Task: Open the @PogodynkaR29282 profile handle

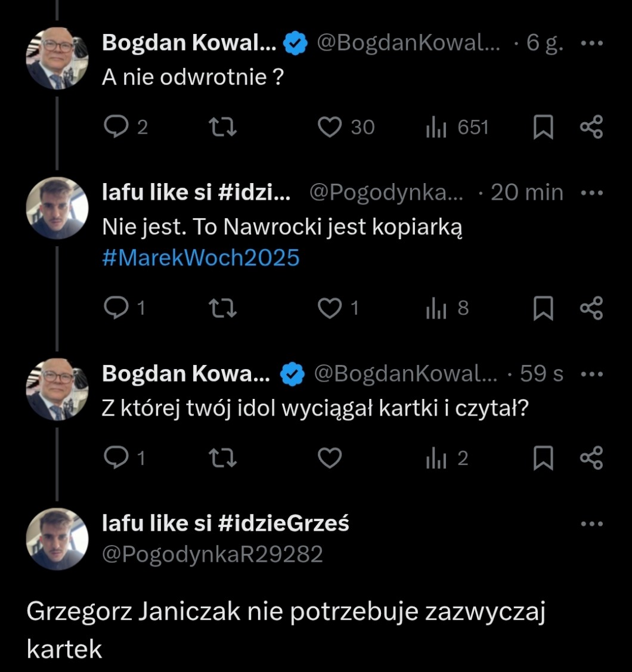Action: [213, 555]
